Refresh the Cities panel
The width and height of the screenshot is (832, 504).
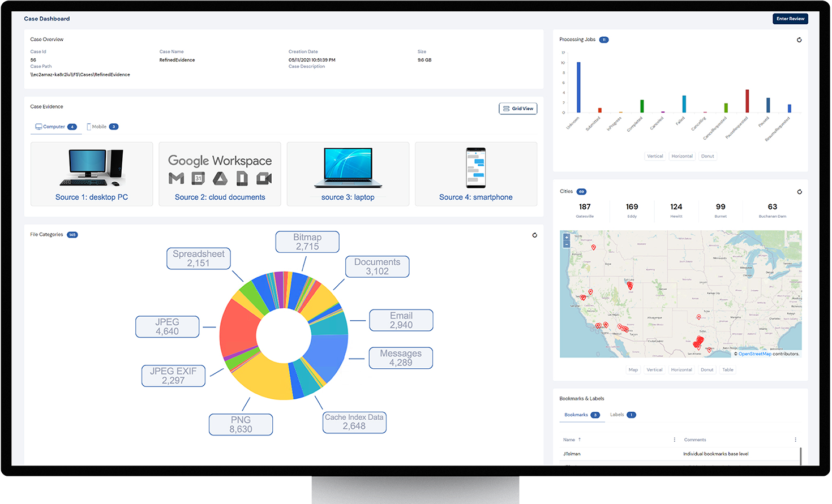click(x=799, y=192)
